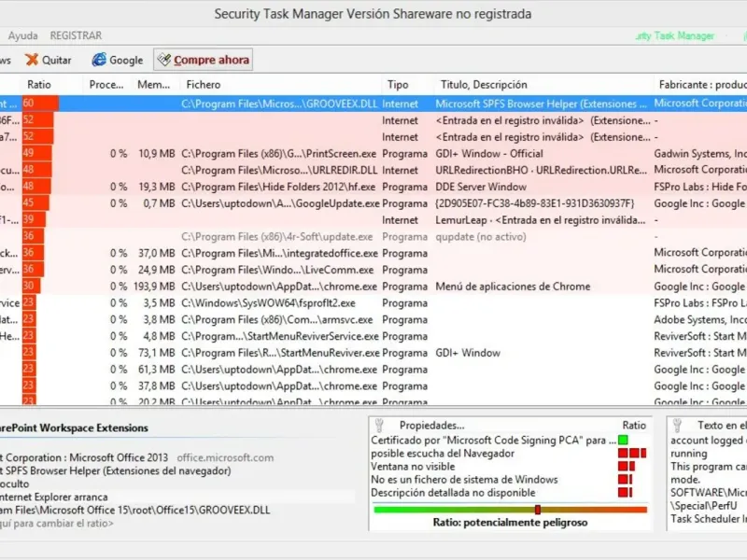
Task: Select 'Descripción detallada no disponible' property
Action: coord(453,493)
